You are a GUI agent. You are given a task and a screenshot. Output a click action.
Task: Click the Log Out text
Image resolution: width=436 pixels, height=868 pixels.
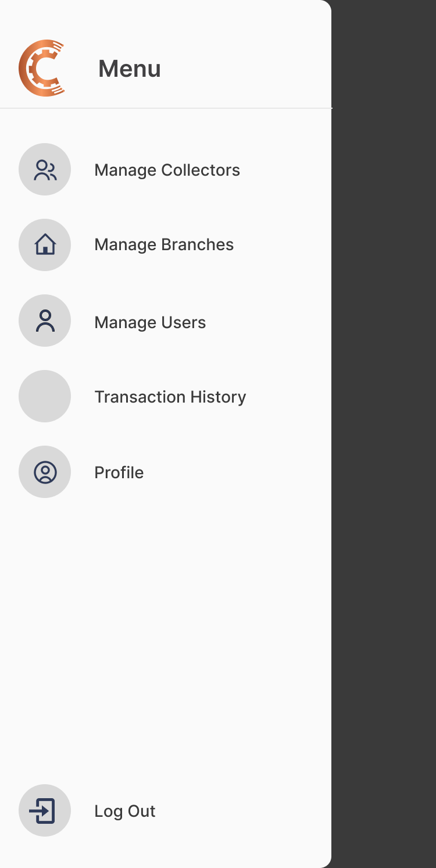click(x=125, y=811)
